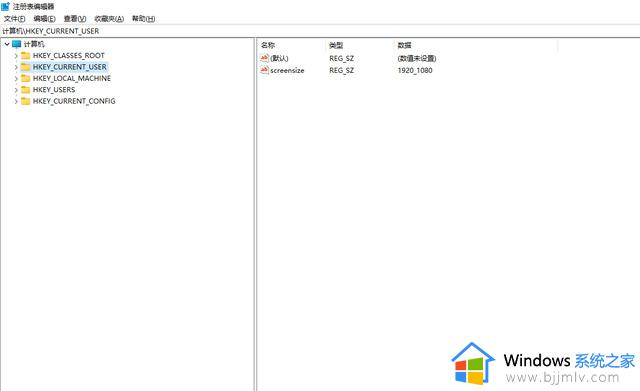Open the 查看(V) menu

[x=75, y=19]
